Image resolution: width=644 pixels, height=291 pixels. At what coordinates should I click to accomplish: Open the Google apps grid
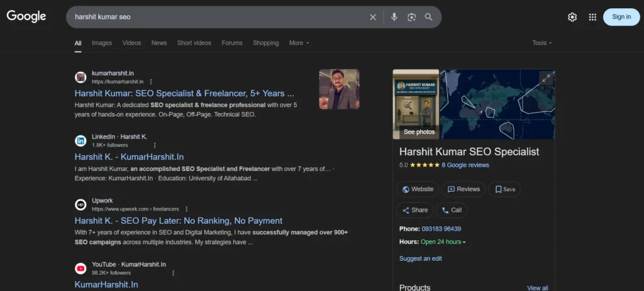click(x=592, y=17)
